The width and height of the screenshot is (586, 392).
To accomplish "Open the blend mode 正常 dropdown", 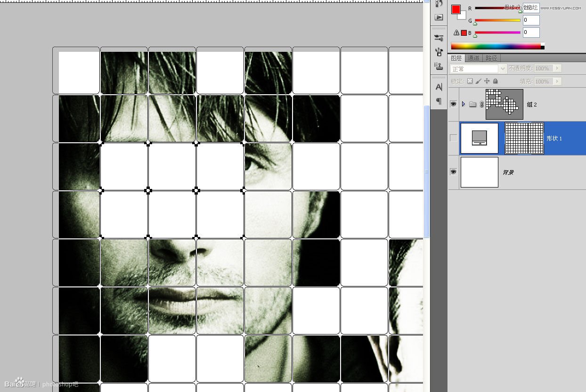I will (x=479, y=69).
